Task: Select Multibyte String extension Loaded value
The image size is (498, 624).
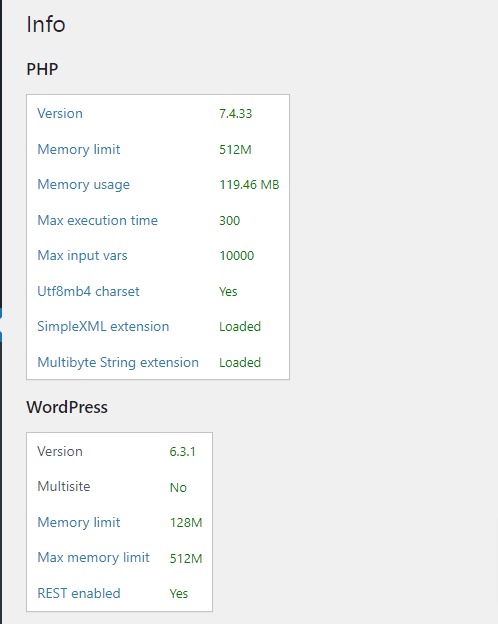Action: tap(240, 363)
